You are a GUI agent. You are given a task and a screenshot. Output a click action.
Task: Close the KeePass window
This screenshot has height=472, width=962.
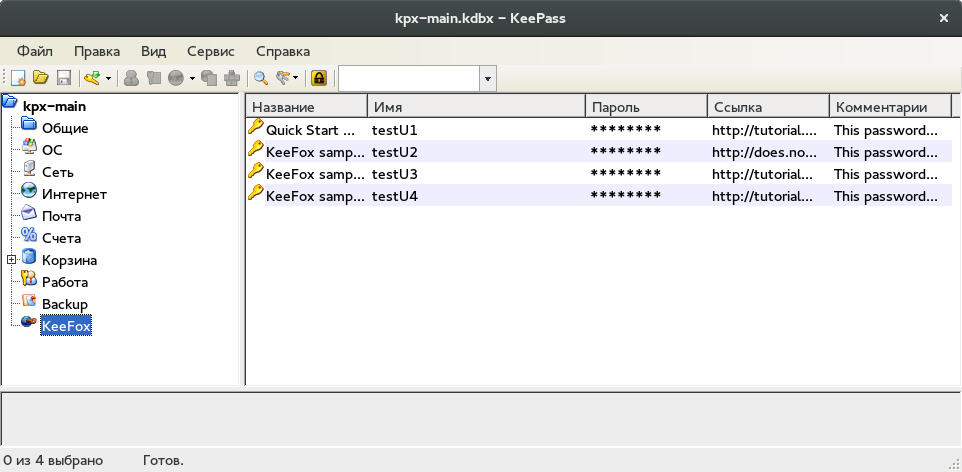(x=944, y=18)
